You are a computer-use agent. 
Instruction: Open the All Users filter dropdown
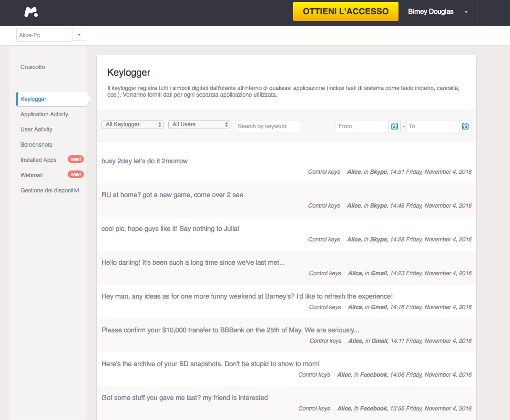click(x=199, y=124)
